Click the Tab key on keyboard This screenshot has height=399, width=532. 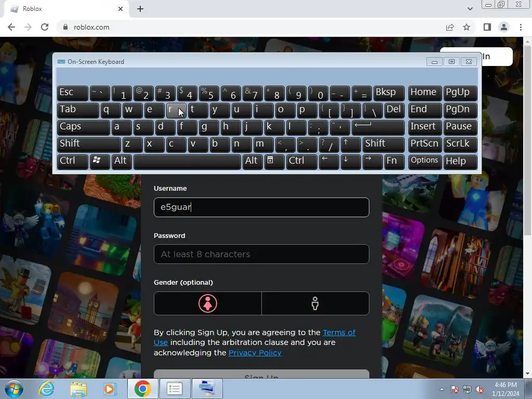point(78,110)
